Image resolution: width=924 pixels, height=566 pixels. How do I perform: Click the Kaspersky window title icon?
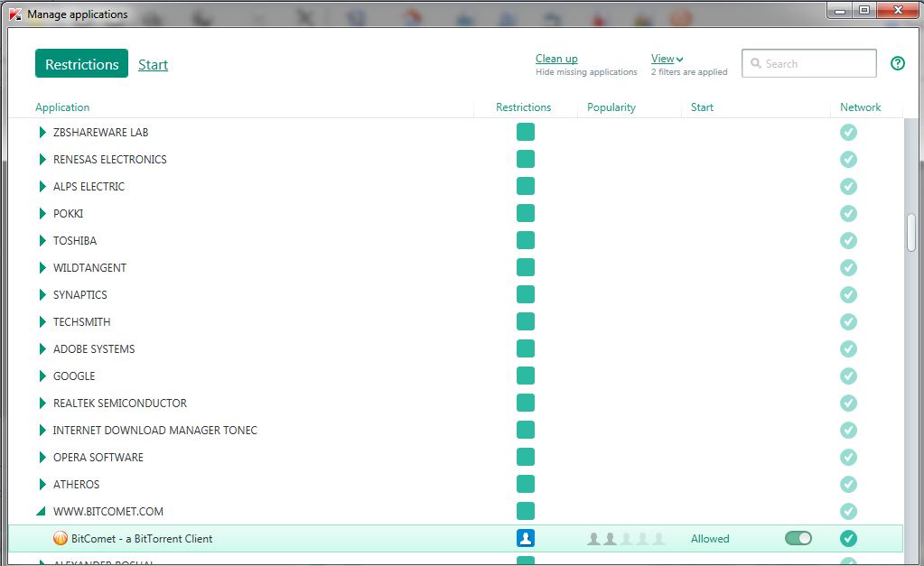point(15,14)
